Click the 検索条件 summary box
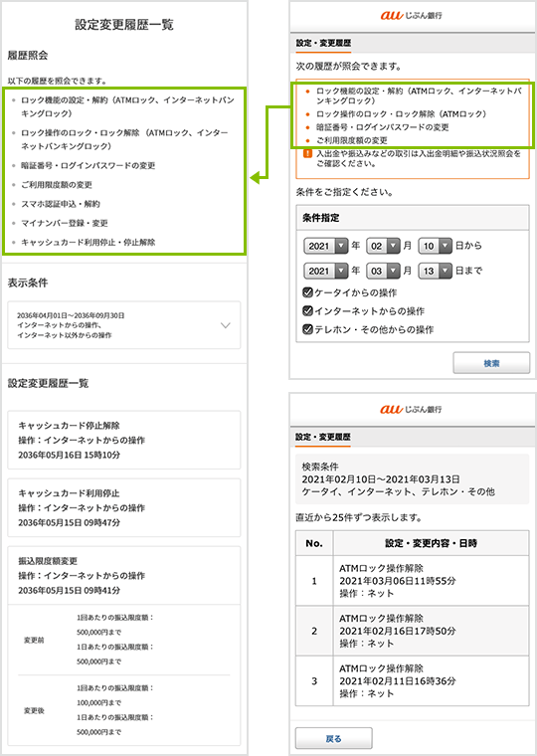The image size is (537, 756). click(x=412, y=479)
